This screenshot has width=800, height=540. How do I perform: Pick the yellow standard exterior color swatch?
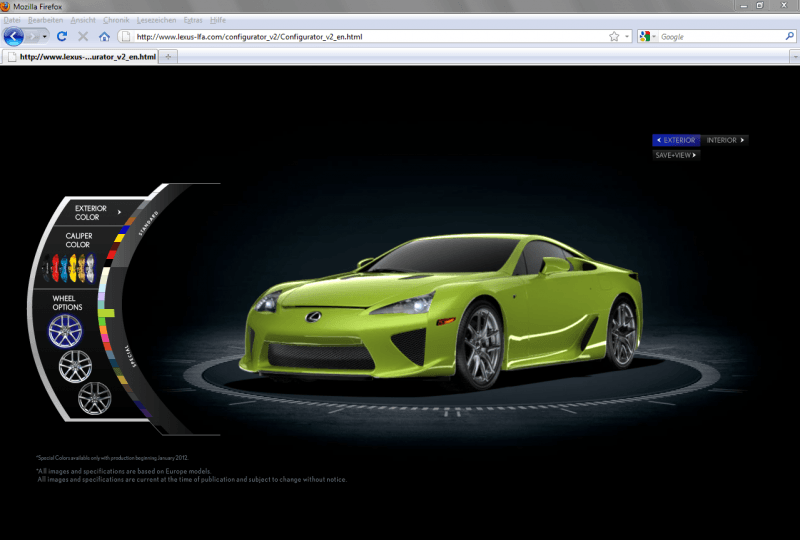(119, 238)
